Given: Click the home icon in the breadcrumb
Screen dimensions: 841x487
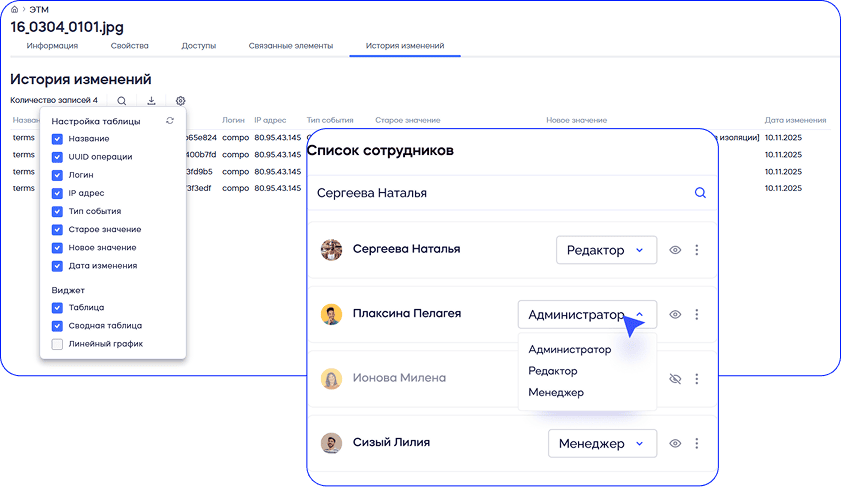Looking at the screenshot, I should (x=14, y=8).
